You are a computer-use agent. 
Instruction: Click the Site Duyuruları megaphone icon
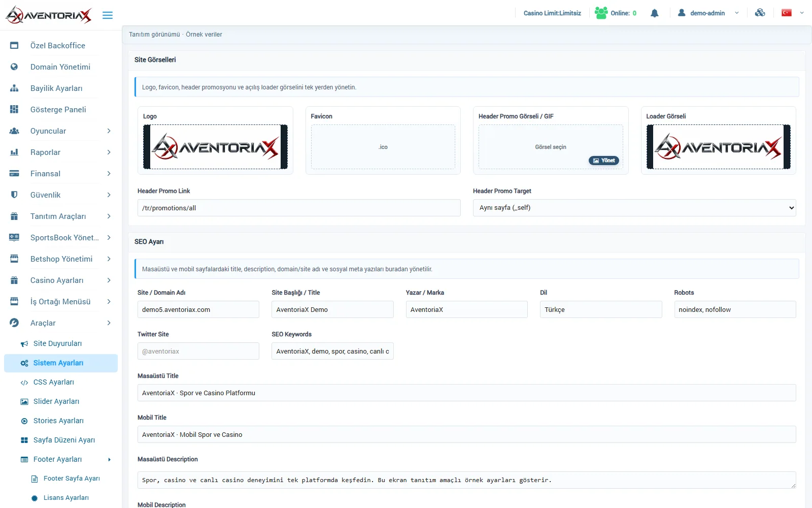coord(24,344)
